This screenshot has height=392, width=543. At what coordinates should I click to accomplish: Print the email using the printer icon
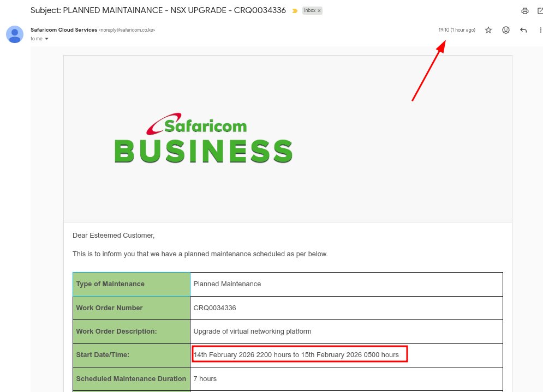pyautogui.click(x=524, y=11)
